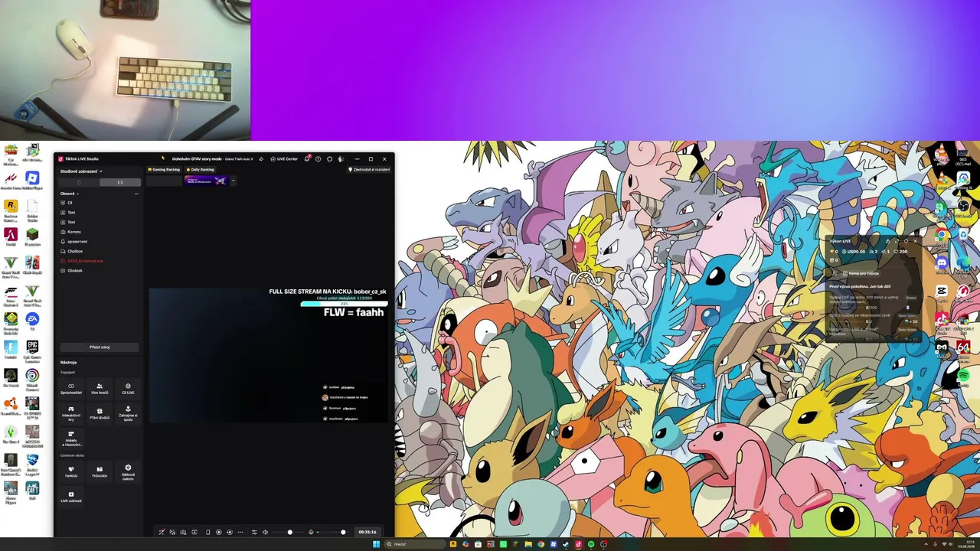980x551 pixels.
Task: Open the Daily Ranking tab
Action: tap(200, 169)
